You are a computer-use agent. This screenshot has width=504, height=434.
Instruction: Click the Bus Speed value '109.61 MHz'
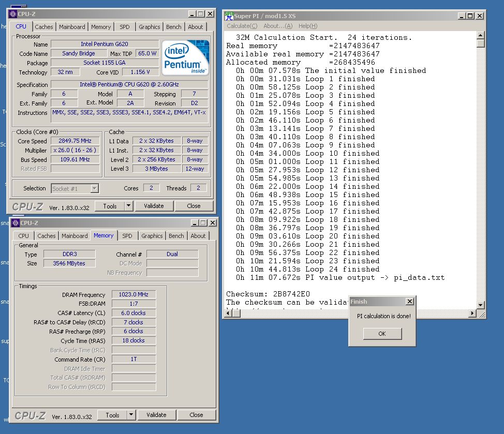point(75,159)
